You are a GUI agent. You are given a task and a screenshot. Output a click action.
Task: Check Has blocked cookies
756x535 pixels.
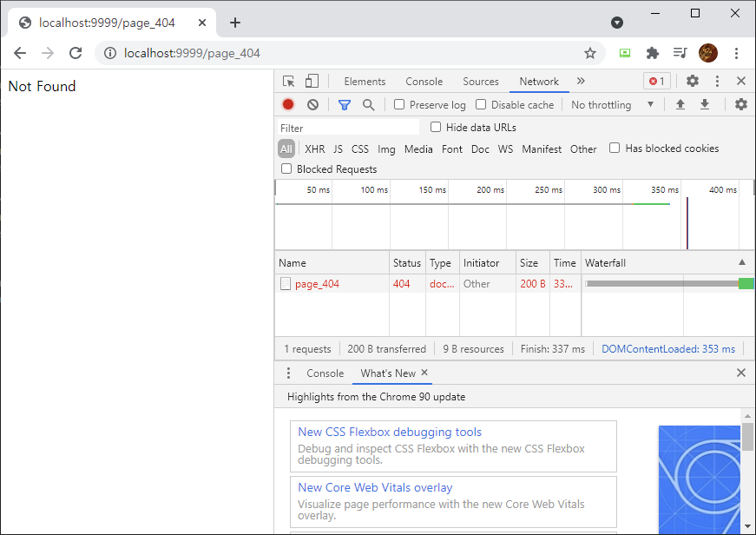(615, 148)
